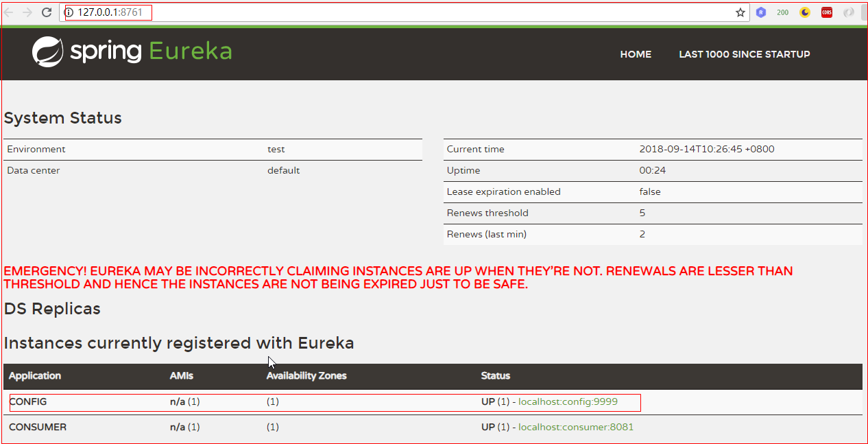Click the Spring Eureka logo

pyautogui.click(x=132, y=51)
